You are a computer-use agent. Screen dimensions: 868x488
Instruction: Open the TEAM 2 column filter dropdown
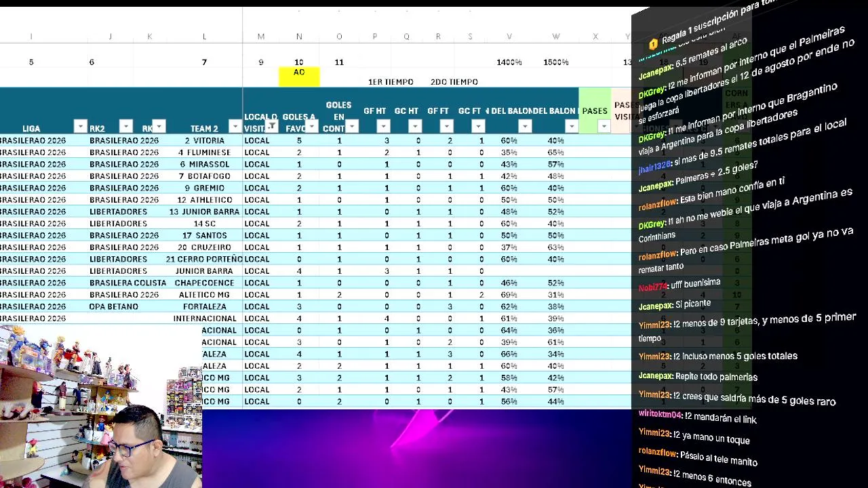tap(235, 126)
